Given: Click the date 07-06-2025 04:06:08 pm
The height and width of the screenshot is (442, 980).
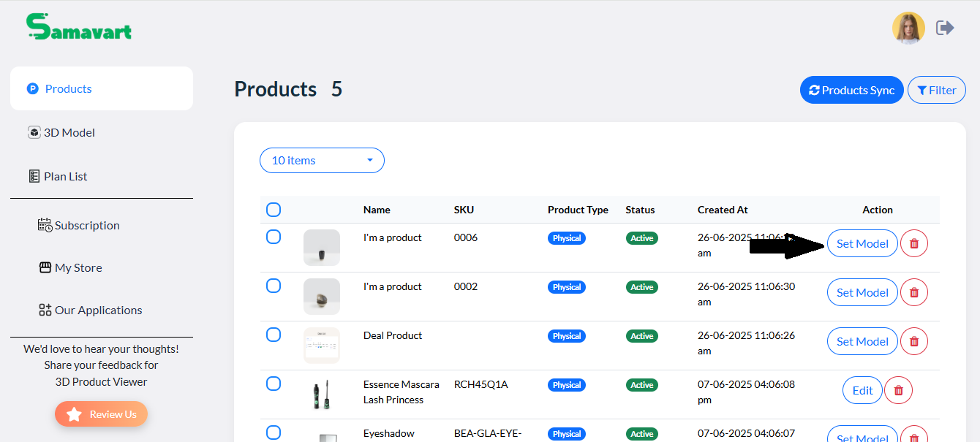Looking at the screenshot, I should 746,392.
